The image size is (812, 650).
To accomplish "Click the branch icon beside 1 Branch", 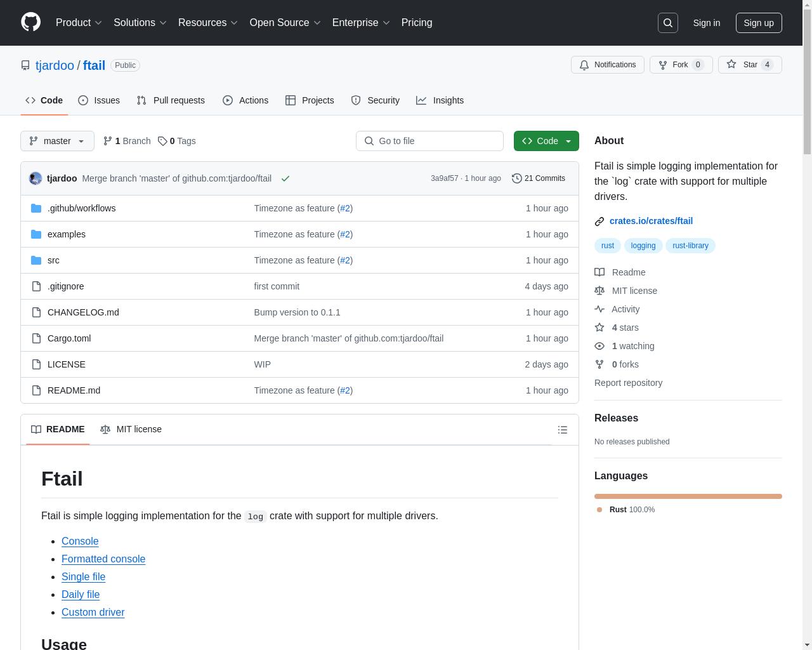I will pyautogui.click(x=108, y=141).
